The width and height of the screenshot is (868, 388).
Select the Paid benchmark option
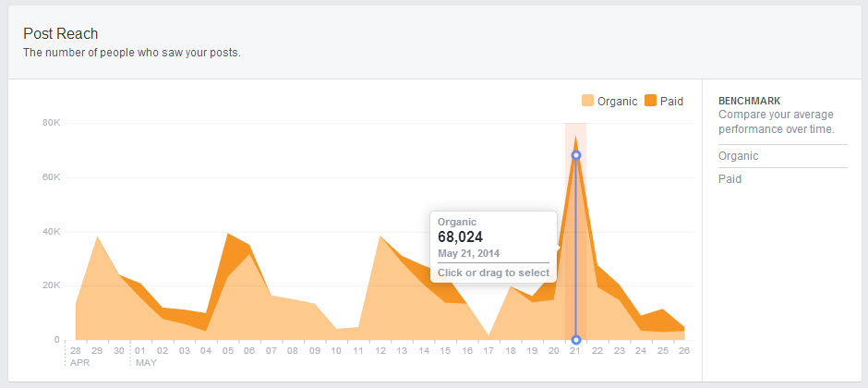coord(729,179)
